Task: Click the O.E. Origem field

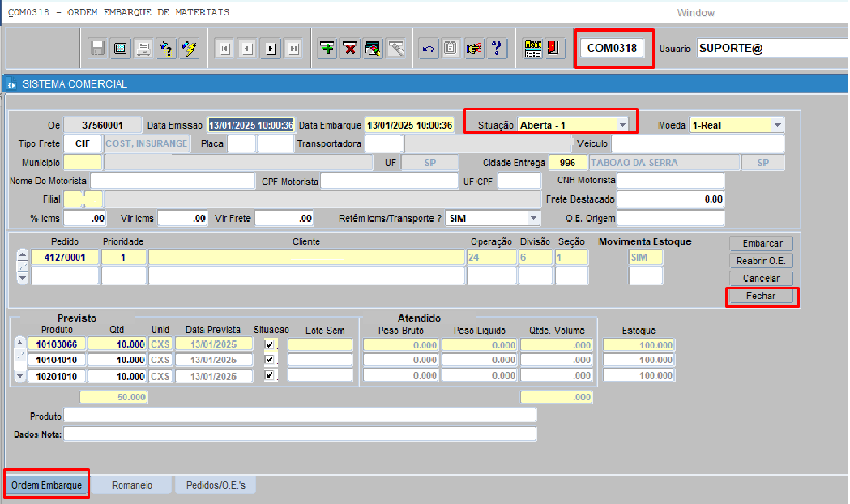Action: 671,219
